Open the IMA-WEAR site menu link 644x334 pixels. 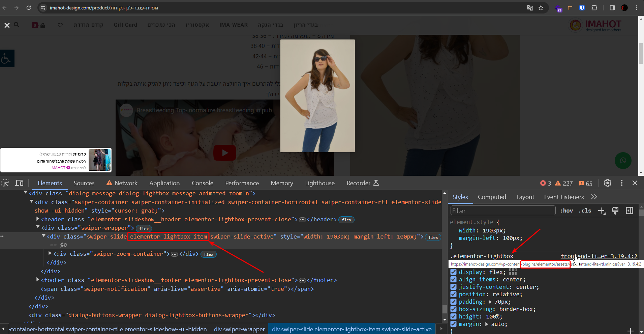click(234, 25)
